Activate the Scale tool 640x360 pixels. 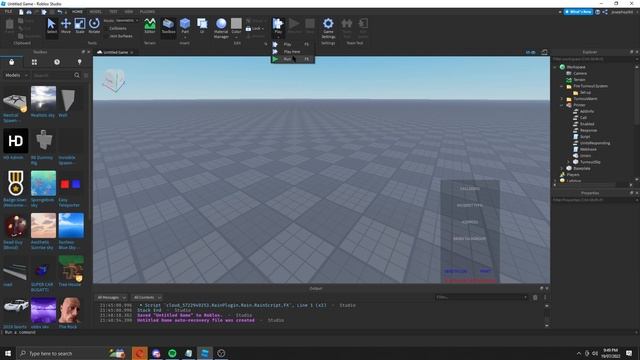point(80,26)
